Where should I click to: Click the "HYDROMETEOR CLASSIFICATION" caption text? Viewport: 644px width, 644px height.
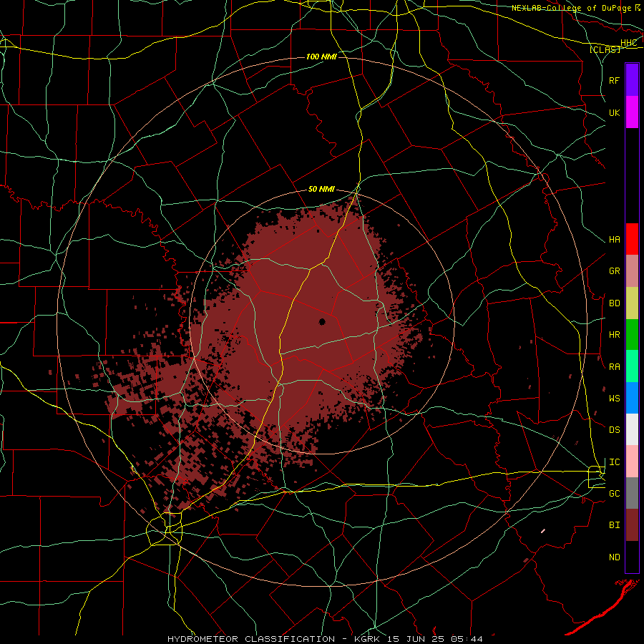(251, 639)
